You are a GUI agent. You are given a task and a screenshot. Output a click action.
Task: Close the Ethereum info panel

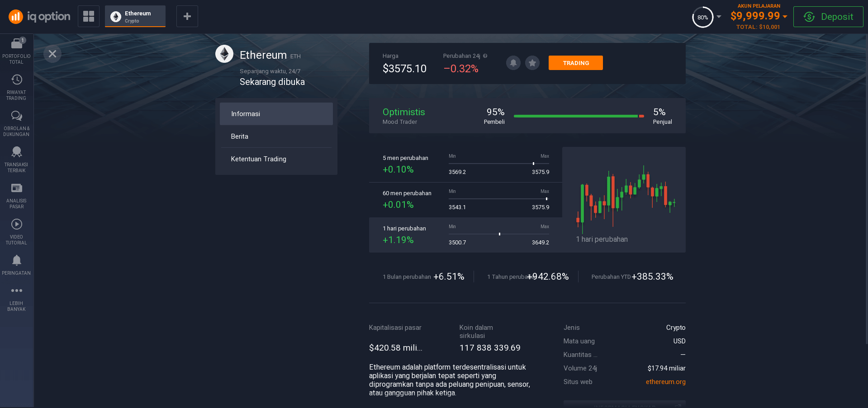pyautogui.click(x=52, y=54)
